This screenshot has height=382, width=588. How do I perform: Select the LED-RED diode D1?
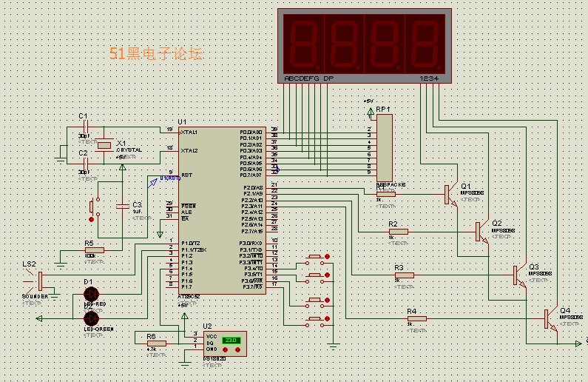tap(91, 294)
